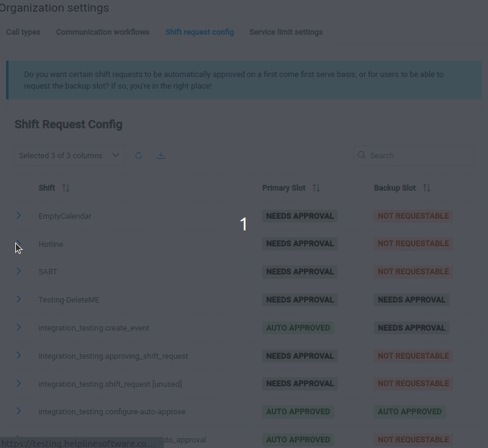
Task: Go to the Service limit settings tab
Action: [286, 32]
